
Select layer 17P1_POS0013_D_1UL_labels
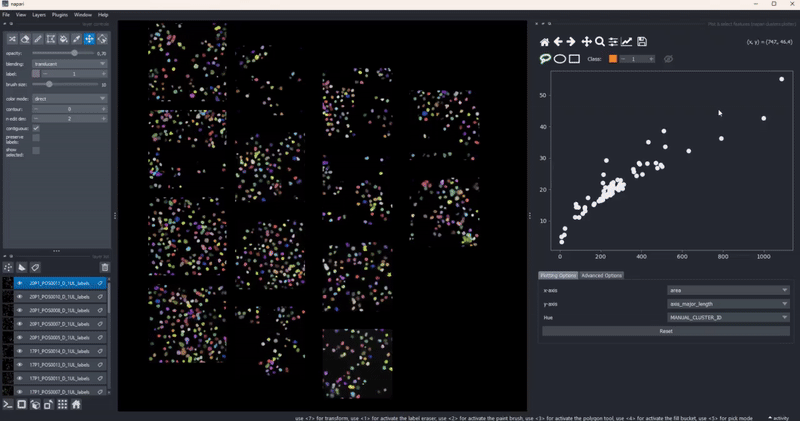tap(59, 365)
